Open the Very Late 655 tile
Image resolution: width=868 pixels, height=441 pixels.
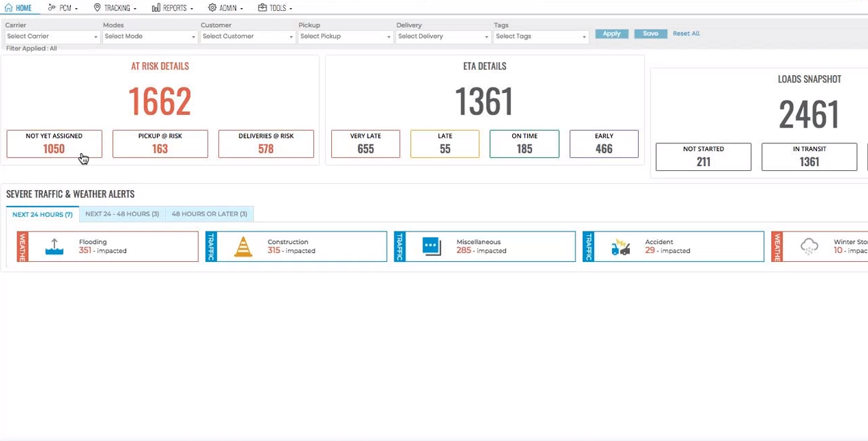pos(366,144)
